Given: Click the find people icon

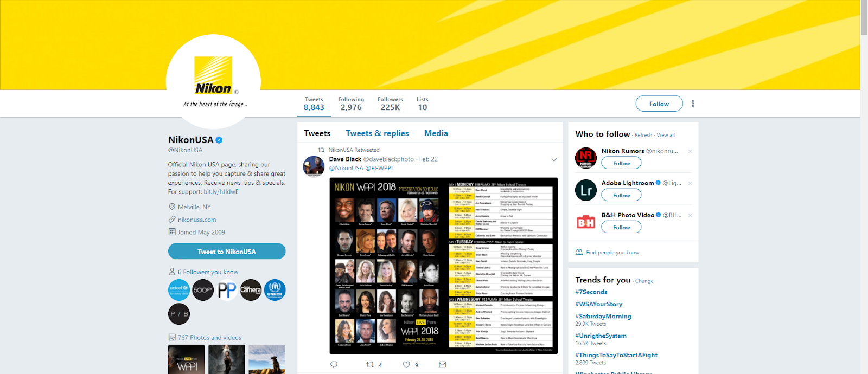Looking at the screenshot, I should (x=579, y=252).
